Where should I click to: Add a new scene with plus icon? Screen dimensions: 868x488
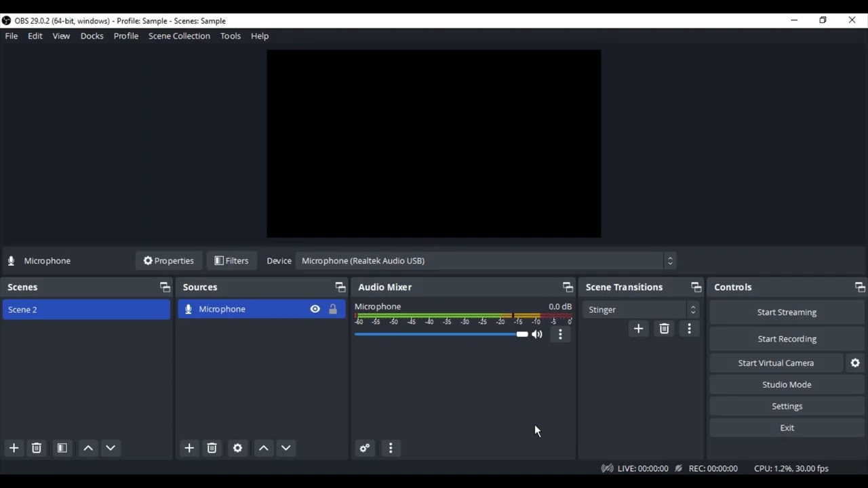(x=14, y=448)
